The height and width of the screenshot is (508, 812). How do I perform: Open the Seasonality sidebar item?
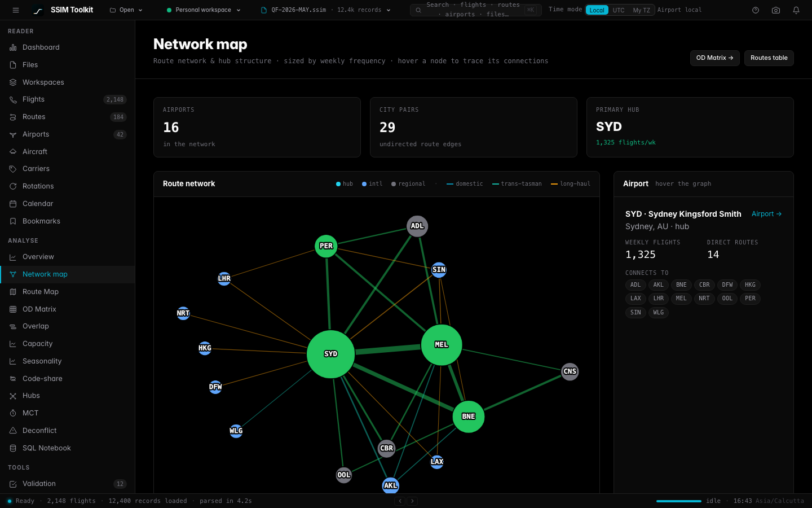point(68,361)
